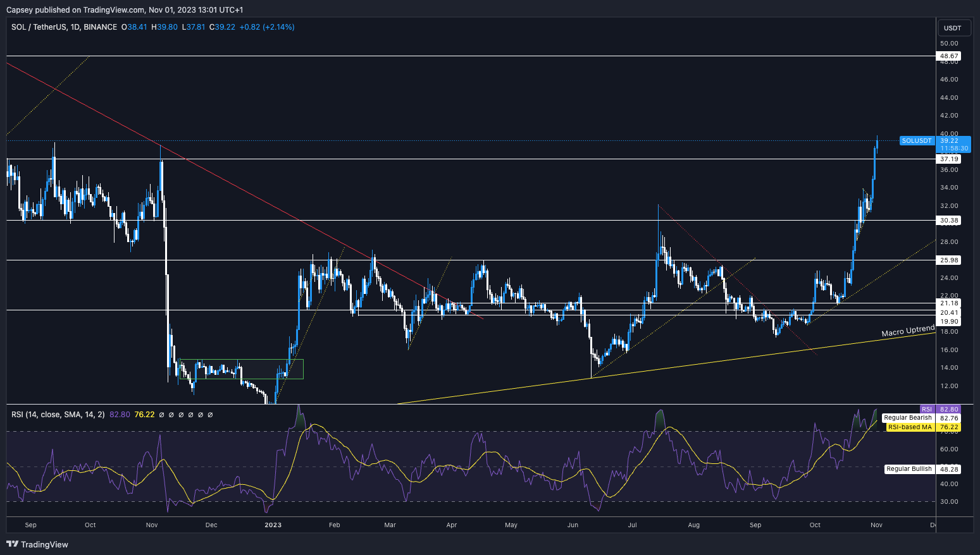
Task: Click the second crossed-circle icon in RSI legend
Action: (171, 414)
